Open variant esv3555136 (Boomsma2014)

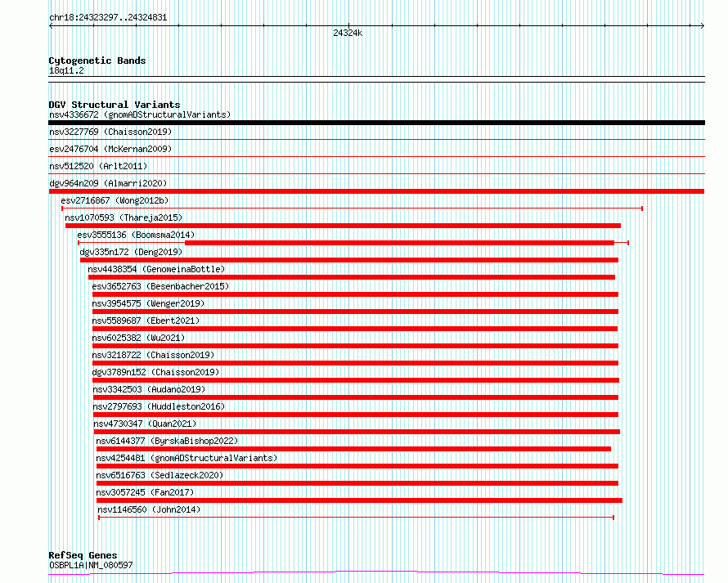click(136, 235)
